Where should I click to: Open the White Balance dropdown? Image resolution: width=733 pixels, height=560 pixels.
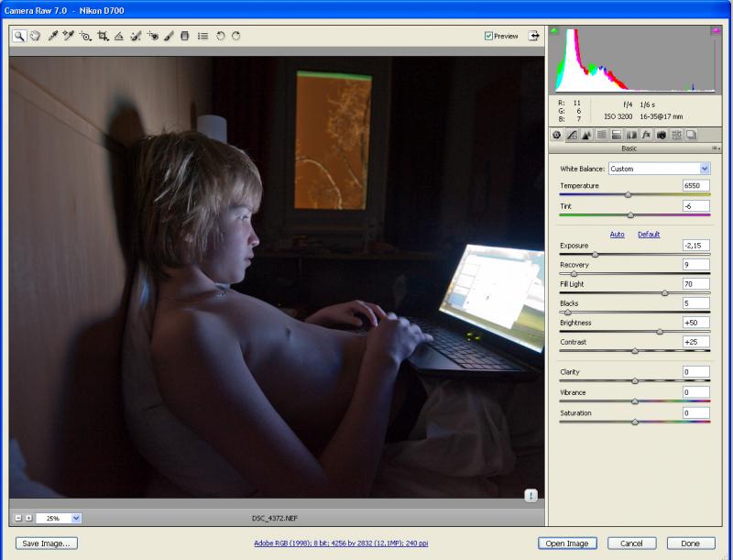click(705, 169)
